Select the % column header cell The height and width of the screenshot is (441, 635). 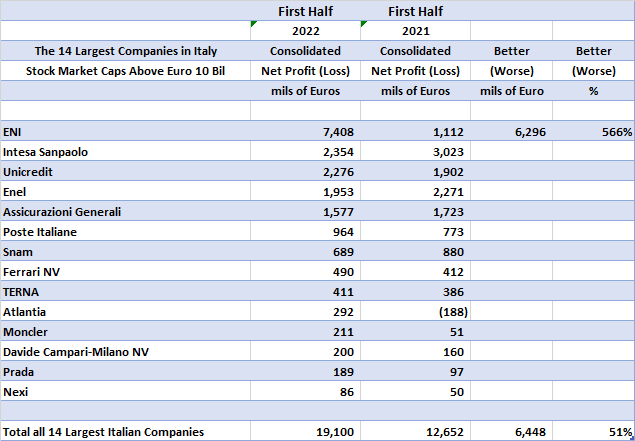[x=593, y=91]
